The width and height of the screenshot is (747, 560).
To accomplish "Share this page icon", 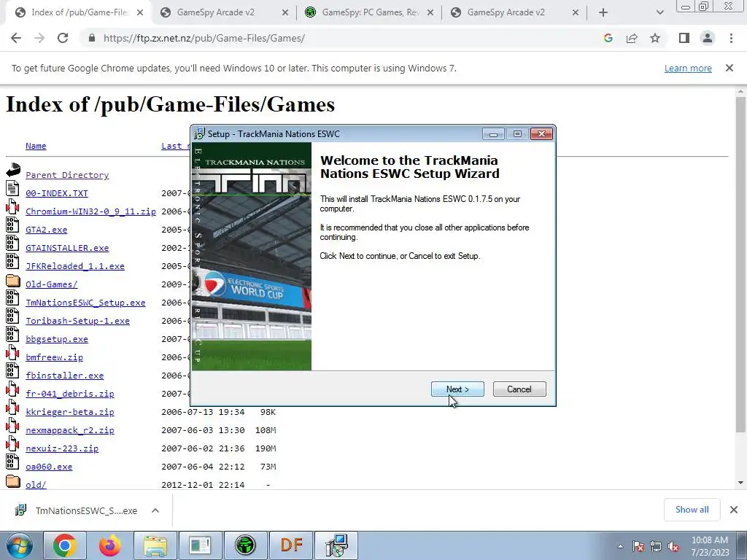I will point(632,38).
